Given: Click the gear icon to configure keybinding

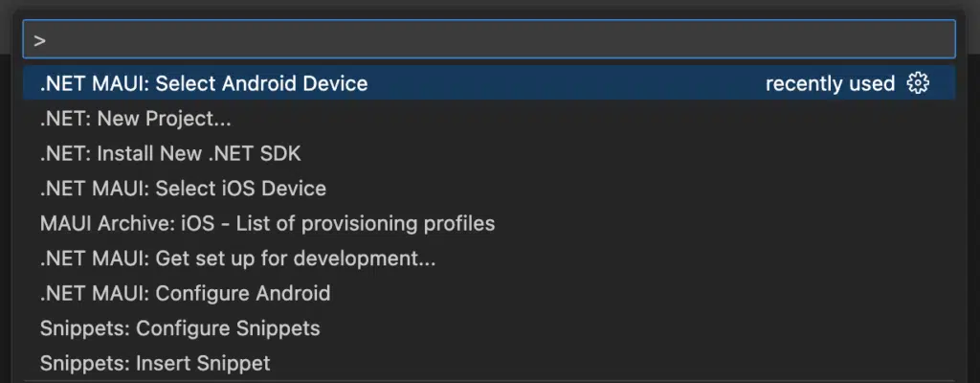Looking at the screenshot, I should pyautogui.click(x=918, y=83).
